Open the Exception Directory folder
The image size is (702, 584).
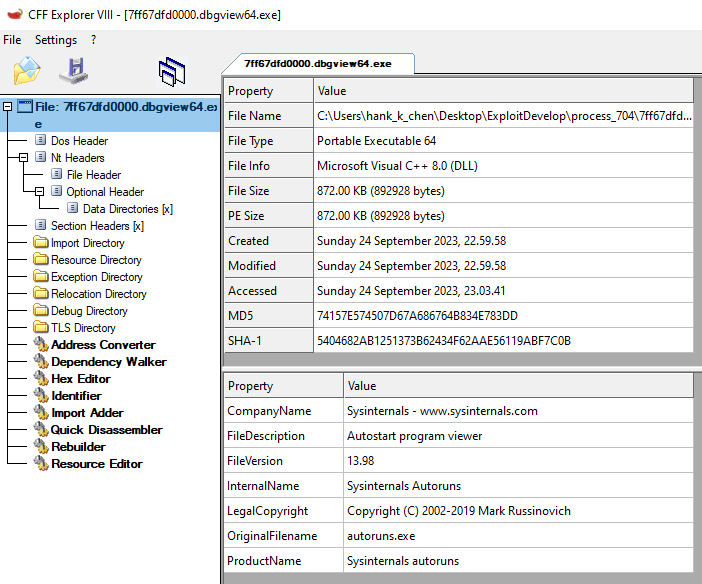point(97,277)
